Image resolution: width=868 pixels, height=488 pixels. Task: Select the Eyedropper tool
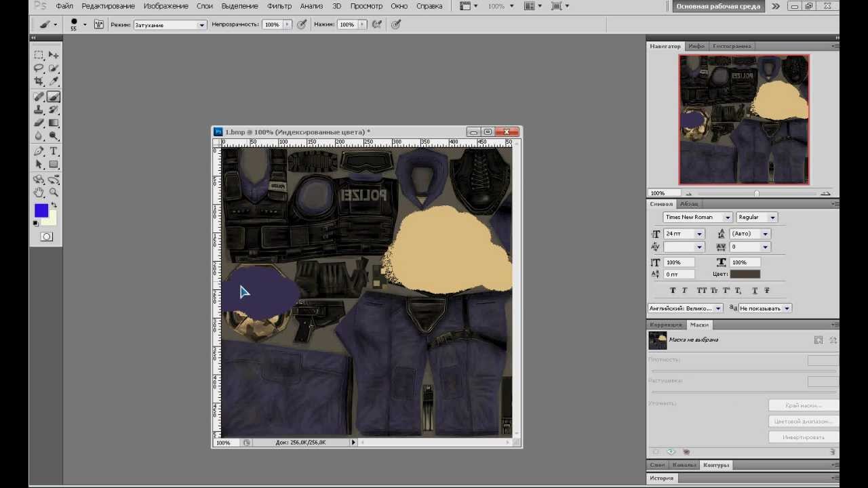tap(54, 81)
